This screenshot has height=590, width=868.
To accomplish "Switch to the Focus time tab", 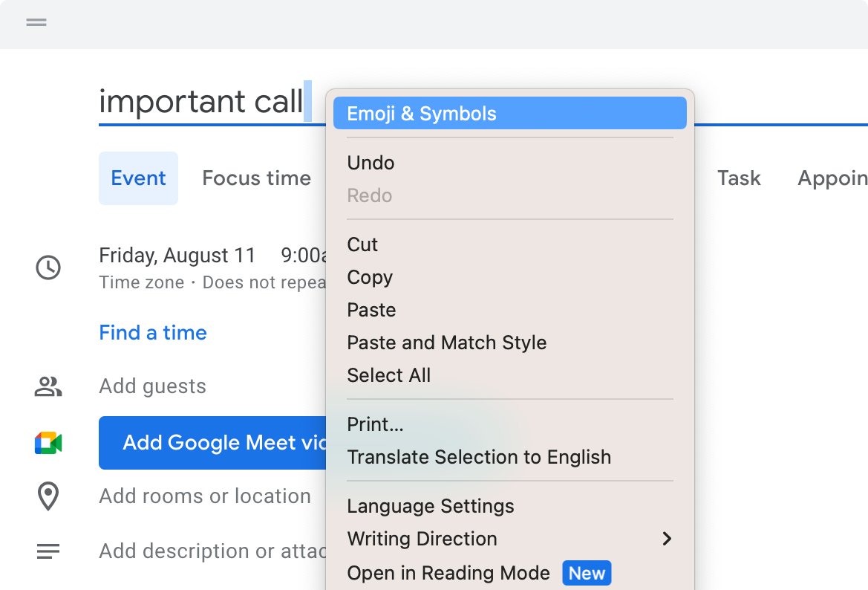I will click(x=256, y=178).
